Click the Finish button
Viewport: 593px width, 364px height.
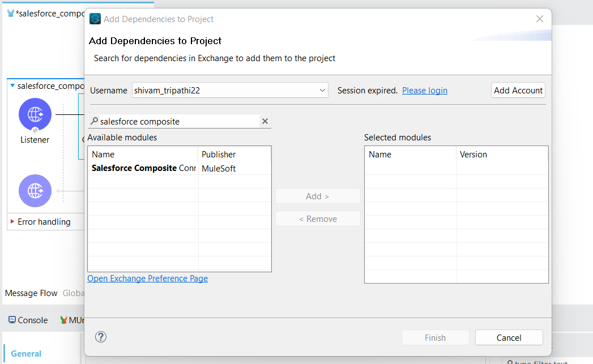(436, 337)
